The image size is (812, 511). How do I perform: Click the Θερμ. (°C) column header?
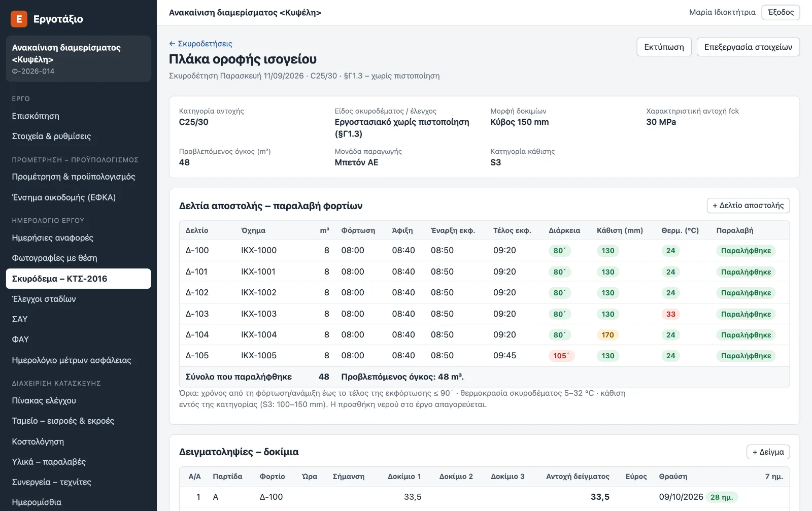point(680,230)
